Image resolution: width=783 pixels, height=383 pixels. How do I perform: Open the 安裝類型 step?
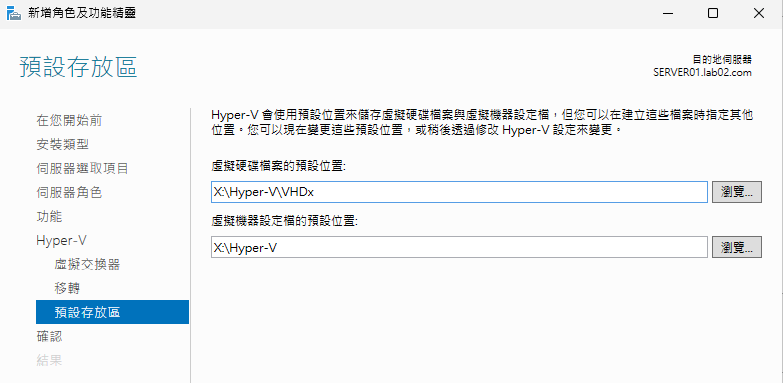pyautogui.click(x=62, y=145)
